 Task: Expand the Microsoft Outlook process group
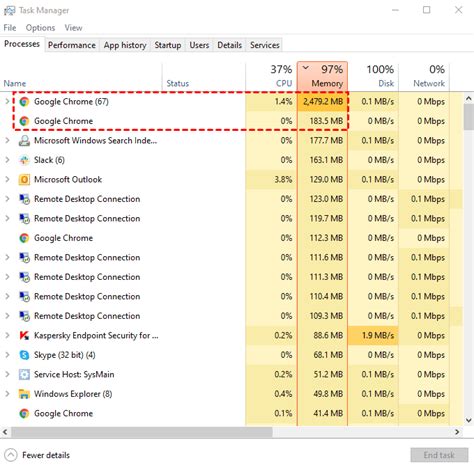[x=7, y=179]
